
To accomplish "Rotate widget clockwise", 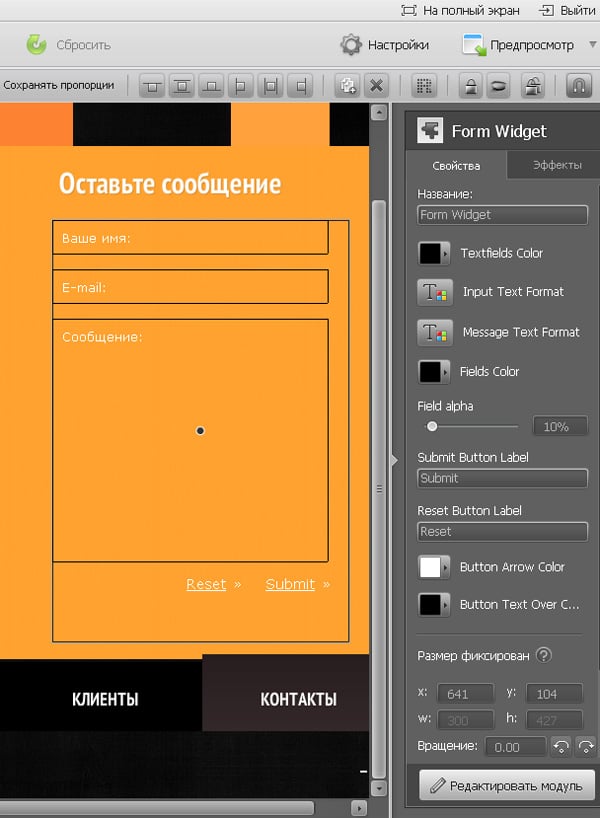I will [585, 746].
